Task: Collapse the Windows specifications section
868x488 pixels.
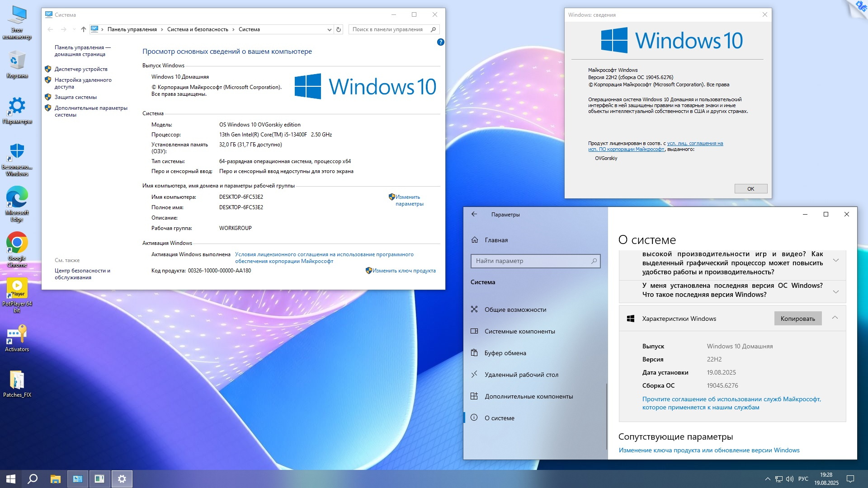Action: click(835, 318)
